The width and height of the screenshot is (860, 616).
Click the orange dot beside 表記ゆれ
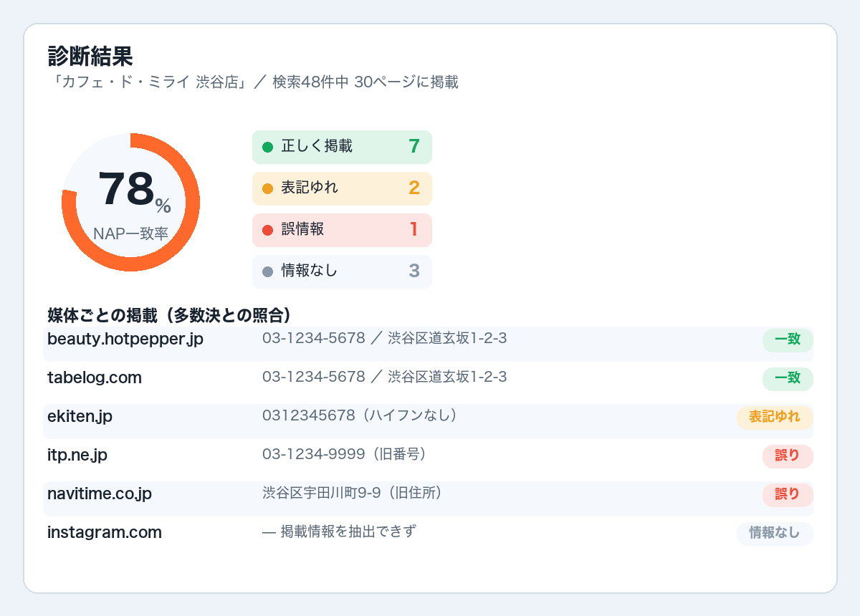click(x=268, y=189)
